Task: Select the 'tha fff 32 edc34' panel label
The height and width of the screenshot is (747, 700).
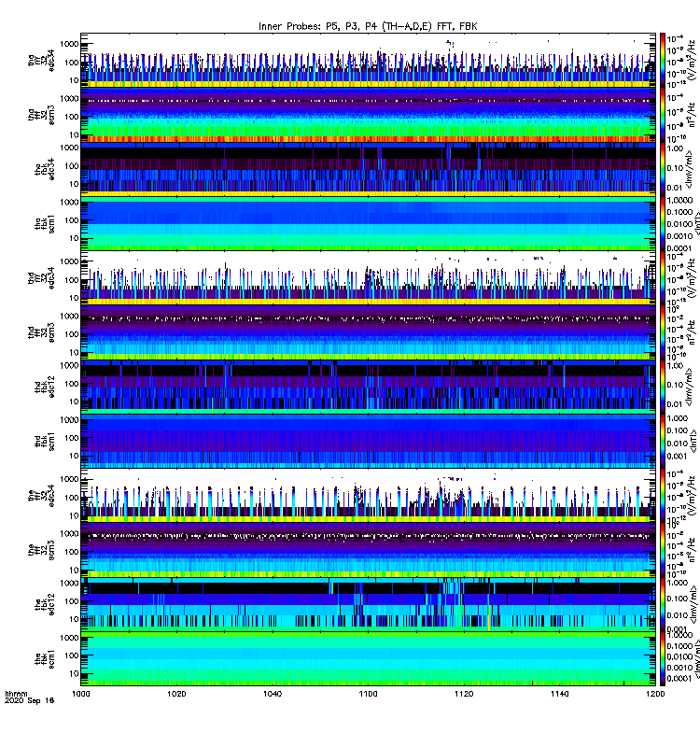Action: pyautogui.click(x=41, y=61)
